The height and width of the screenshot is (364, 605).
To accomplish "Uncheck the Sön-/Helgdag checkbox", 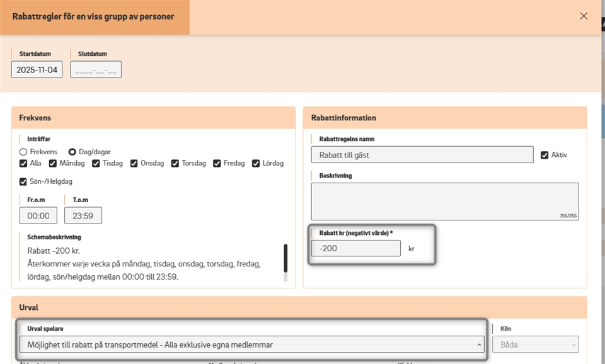I will pyautogui.click(x=23, y=182).
